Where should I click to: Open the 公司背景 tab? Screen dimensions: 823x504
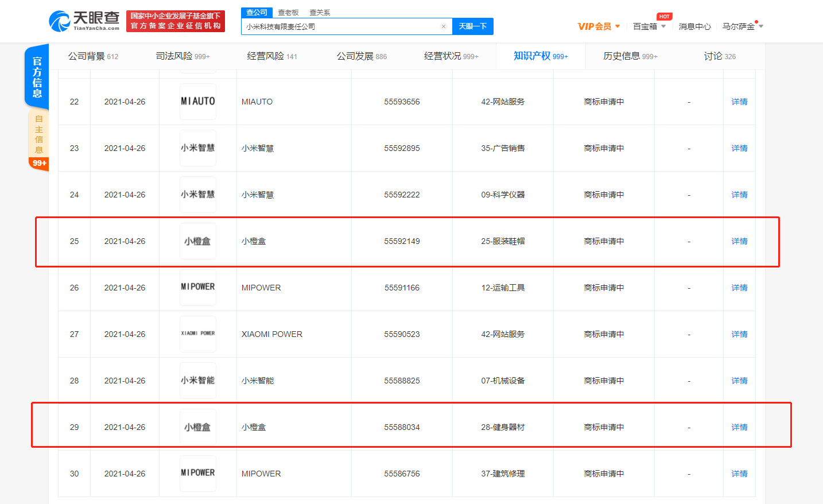pyautogui.click(x=93, y=56)
